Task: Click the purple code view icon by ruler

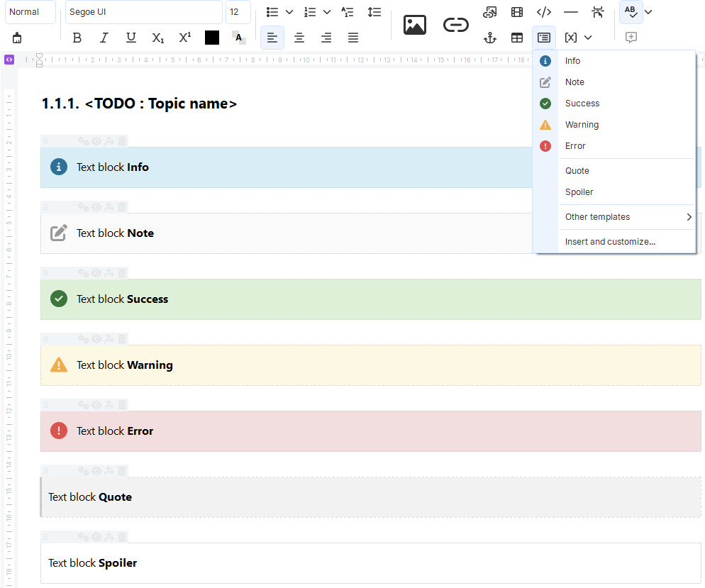Action: [9, 60]
